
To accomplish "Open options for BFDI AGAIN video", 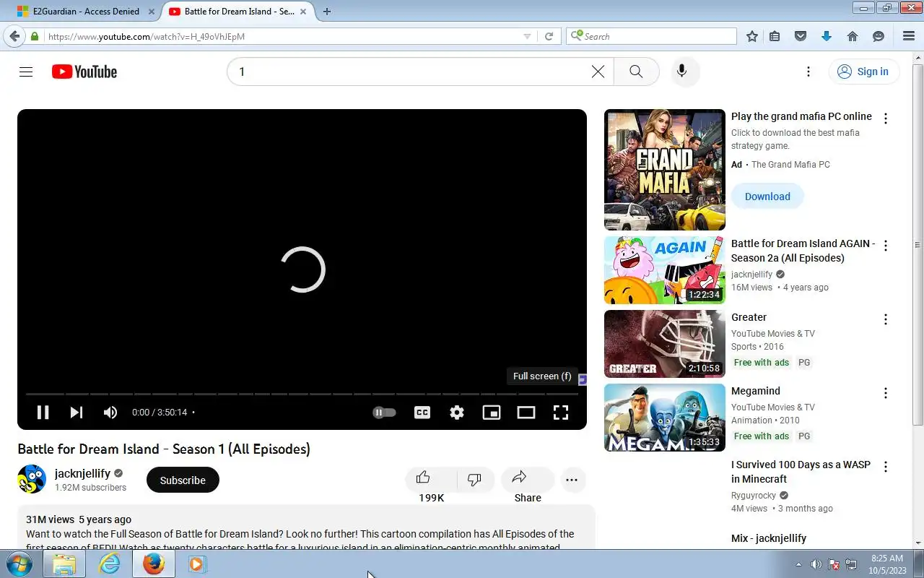I will [x=886, y=246].
